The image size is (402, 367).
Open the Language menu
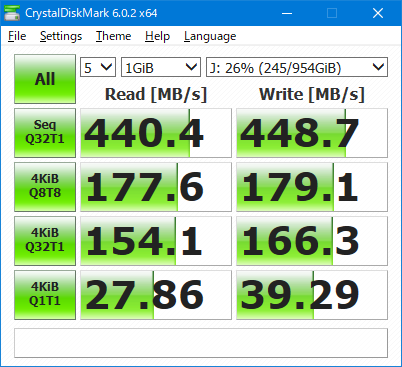(210, 36)
